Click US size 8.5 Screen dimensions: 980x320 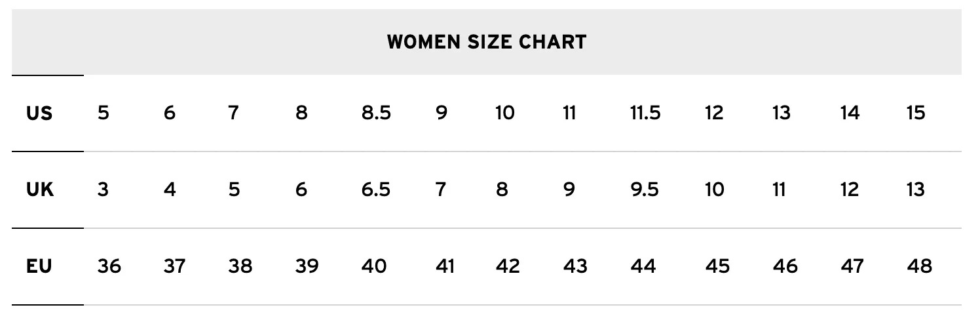pos(376,113)
